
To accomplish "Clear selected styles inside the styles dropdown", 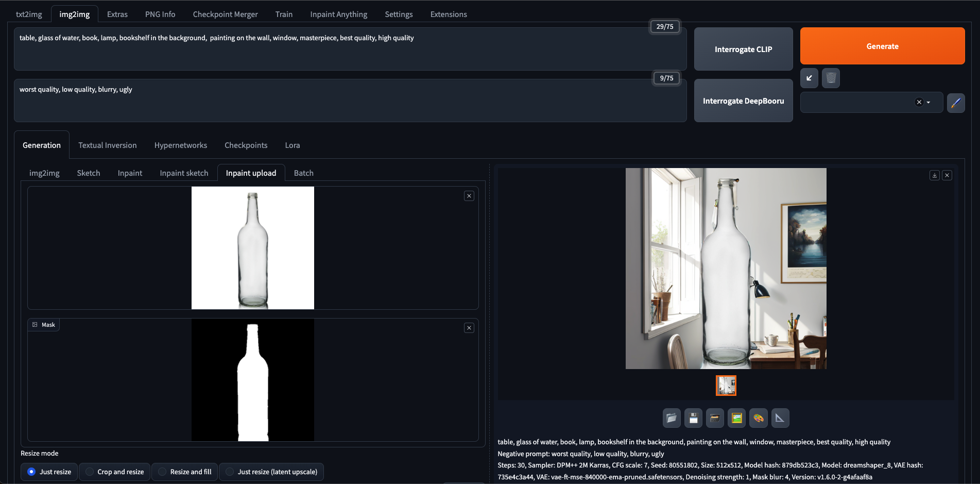I will click(x=919, y=103).
